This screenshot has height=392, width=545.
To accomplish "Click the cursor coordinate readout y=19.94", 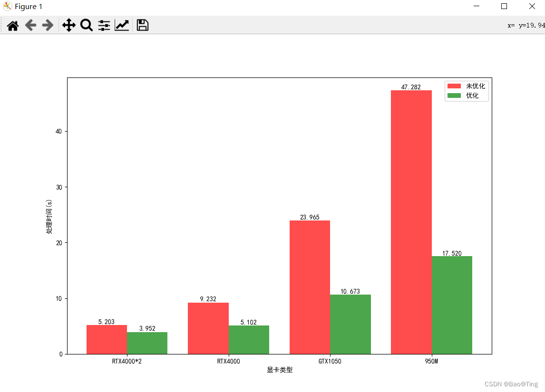I will coord(531,25).
